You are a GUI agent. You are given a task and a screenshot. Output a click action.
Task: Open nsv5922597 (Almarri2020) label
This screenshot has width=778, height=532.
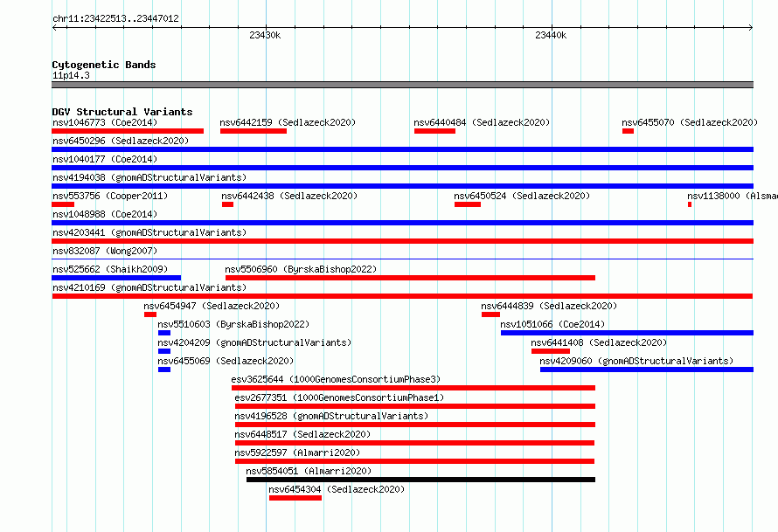(x=297, y=453)
